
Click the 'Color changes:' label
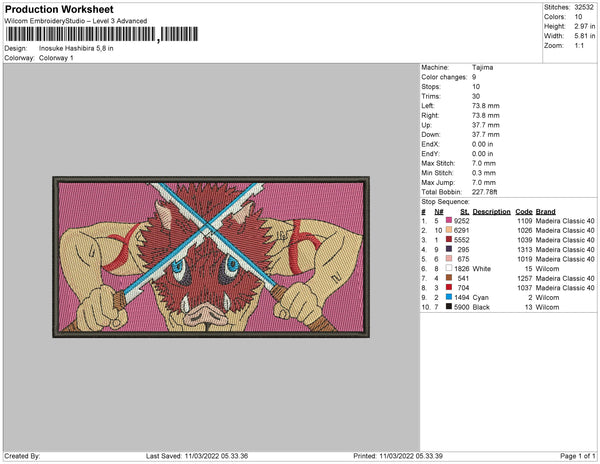coord(444,77)
